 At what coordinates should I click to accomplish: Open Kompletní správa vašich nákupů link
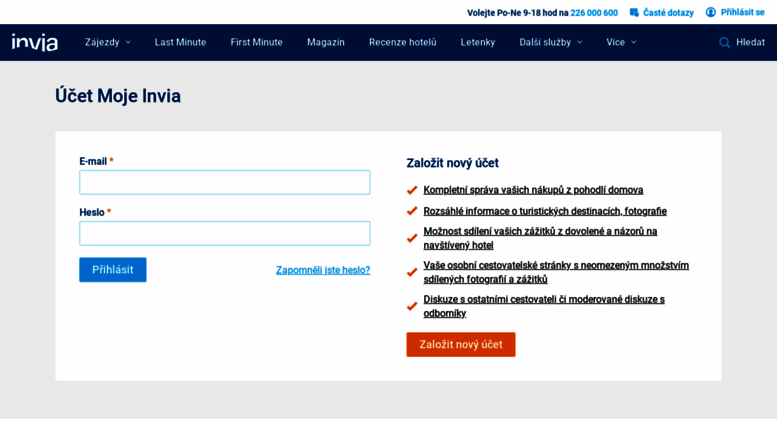[x=533, y=190]
